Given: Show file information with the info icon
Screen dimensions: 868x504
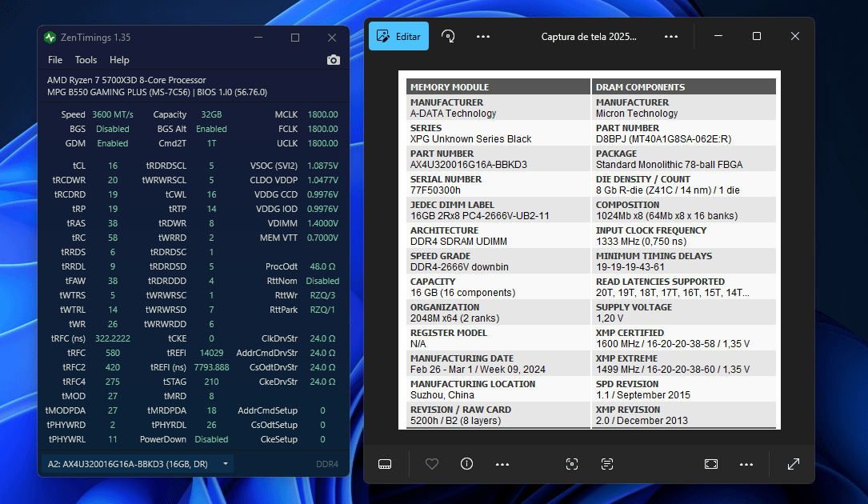Looking at the screenshot, I should click(466, 464).
